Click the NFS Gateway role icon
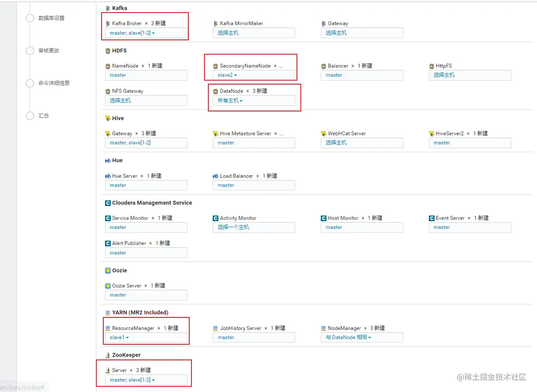The height and width of the screenshot is (392, 537). [108, 91]
